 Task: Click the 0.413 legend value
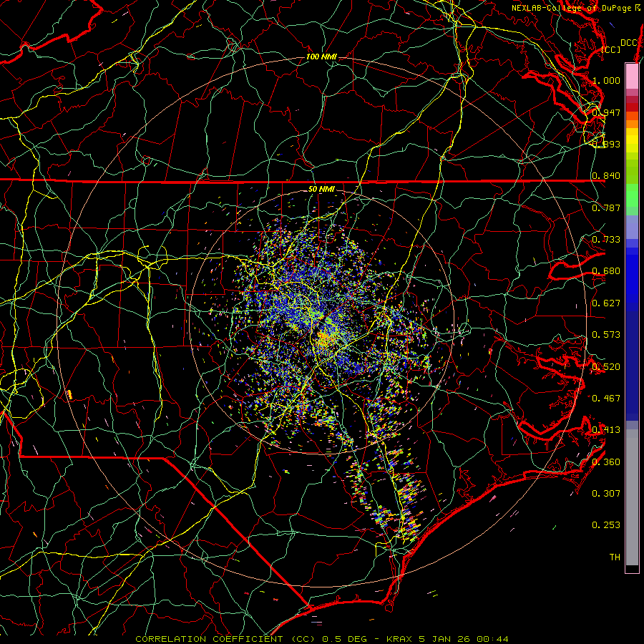tap(606, 430)
